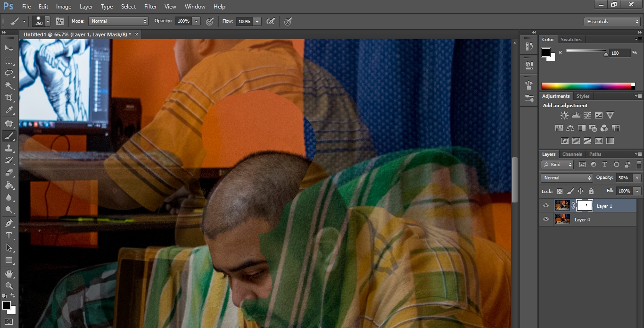Toggle adjustment layer filter

[594, 165]
